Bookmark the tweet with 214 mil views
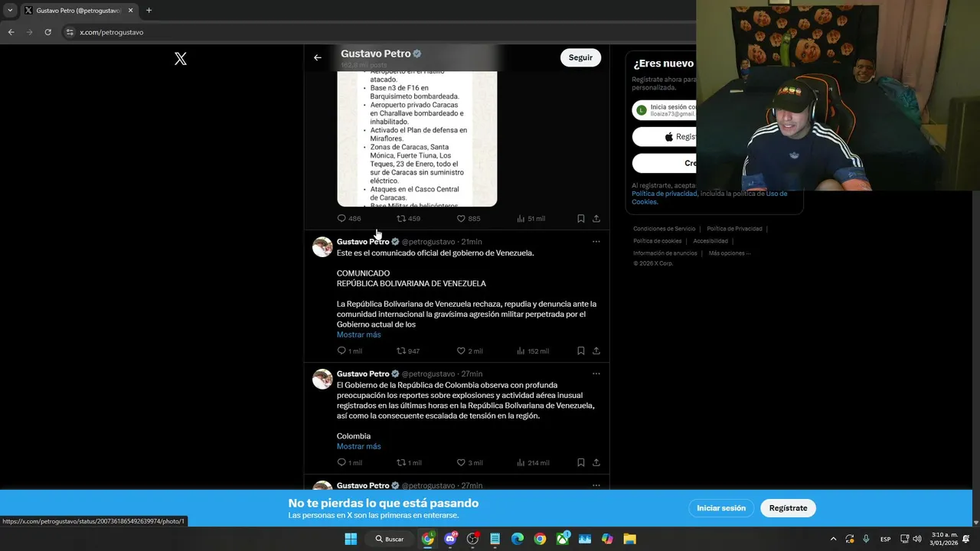This screenshot has width=980, height=551. [581, 462]
